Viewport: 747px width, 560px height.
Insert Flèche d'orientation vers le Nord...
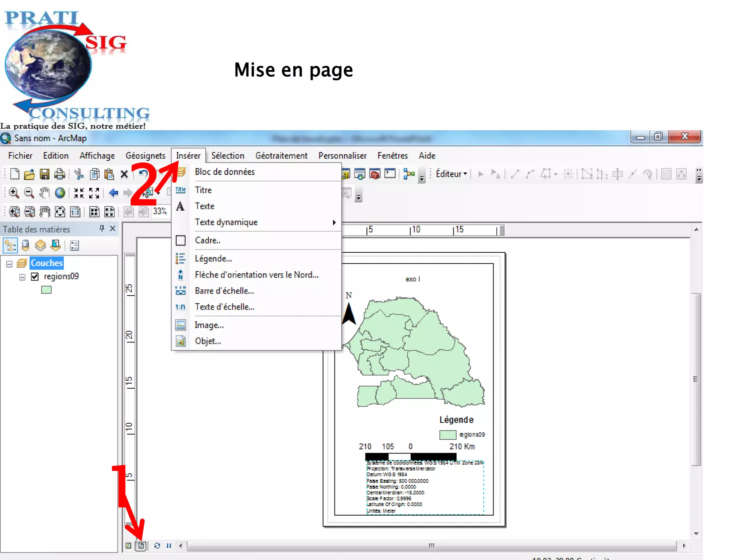coord(257,275)
